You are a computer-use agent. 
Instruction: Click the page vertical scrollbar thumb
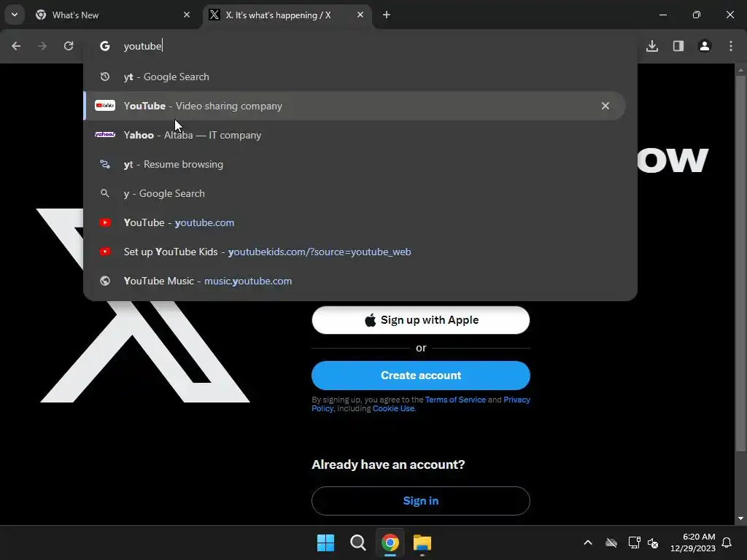[x=740, y=262]
